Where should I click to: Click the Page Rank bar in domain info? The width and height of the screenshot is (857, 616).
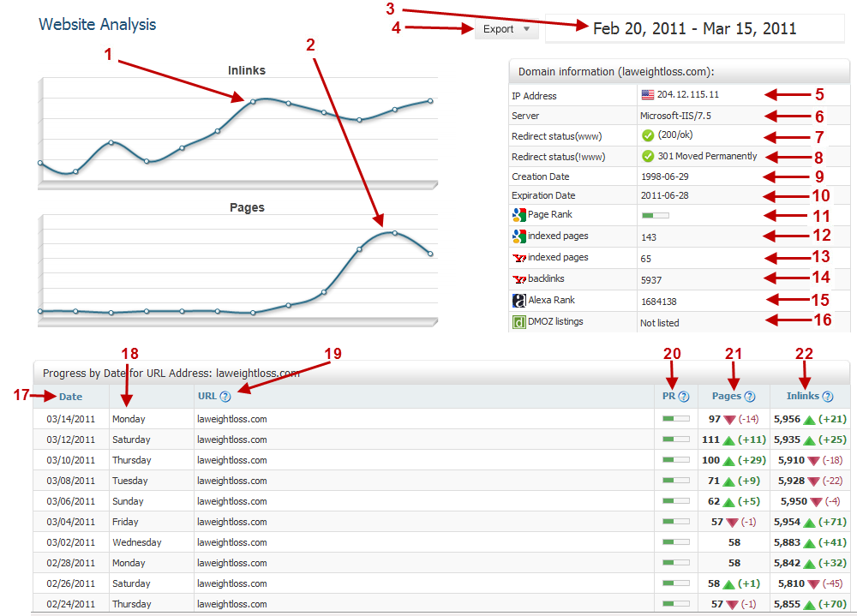[x=655, y=216]
